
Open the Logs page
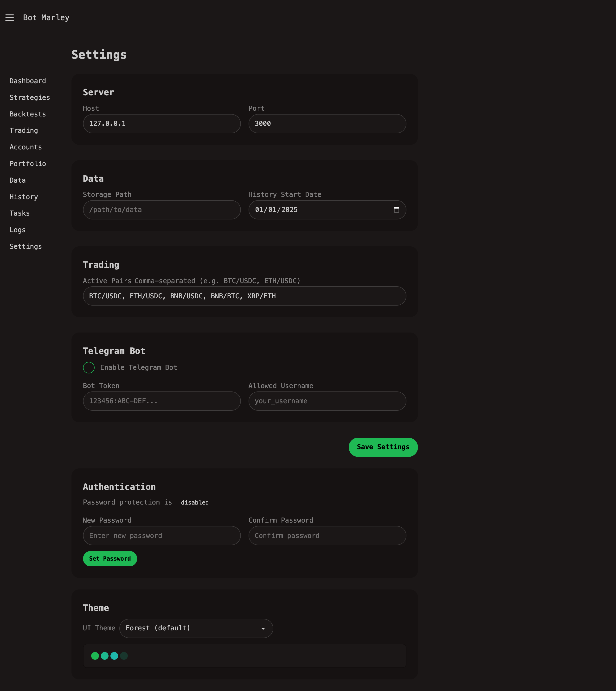point(18,230)
